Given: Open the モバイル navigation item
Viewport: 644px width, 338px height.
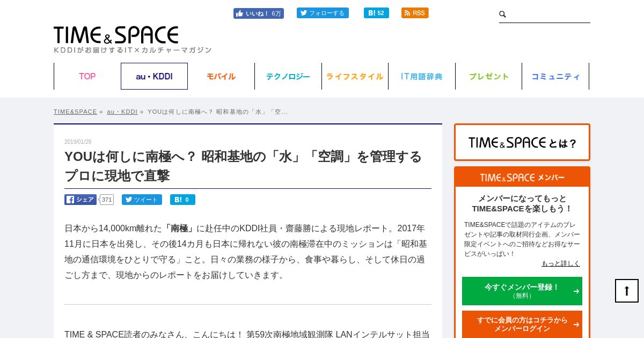Looking at the screenshot, I should coord(221,76).
